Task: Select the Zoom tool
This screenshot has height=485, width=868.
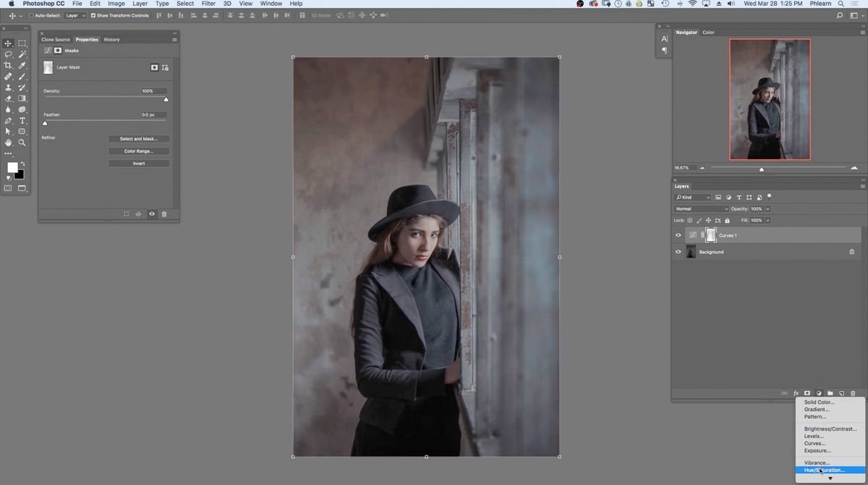Action: [22, 143]
